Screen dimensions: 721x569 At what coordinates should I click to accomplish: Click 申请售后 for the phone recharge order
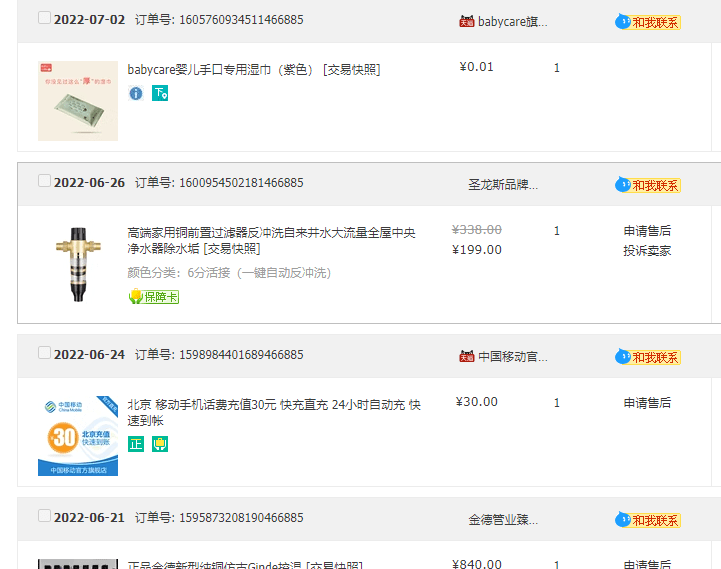[x=647, y=402]
